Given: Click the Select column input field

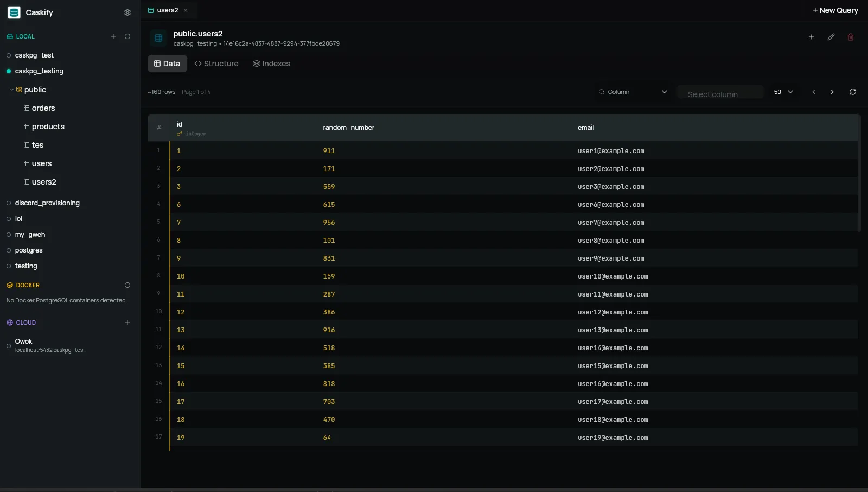Looking at the screenshot, I should pos(720,92).
